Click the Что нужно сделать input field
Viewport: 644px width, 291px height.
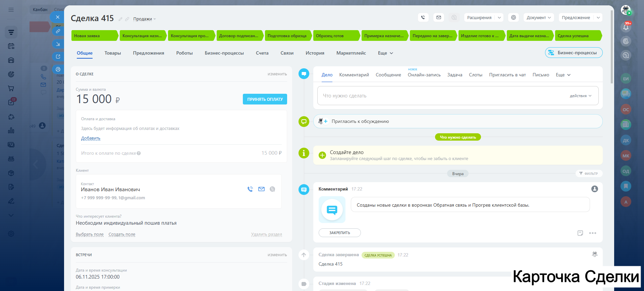436,96
